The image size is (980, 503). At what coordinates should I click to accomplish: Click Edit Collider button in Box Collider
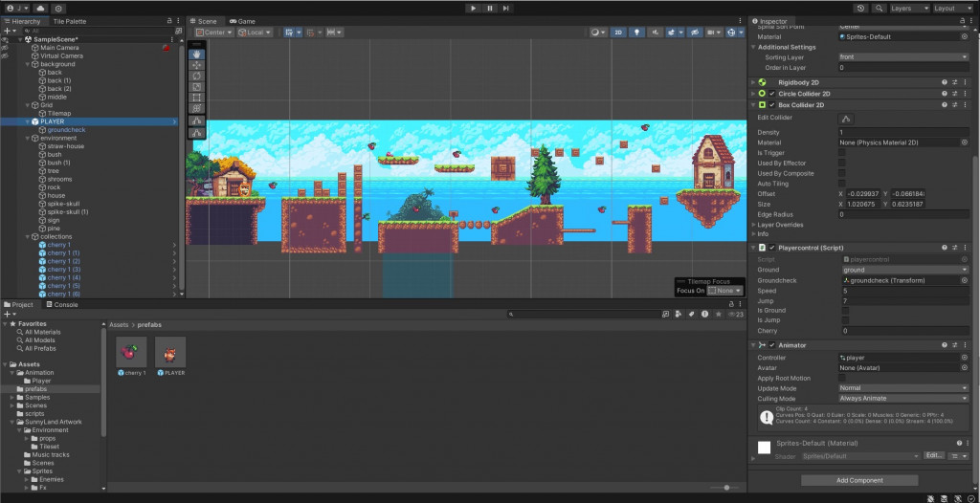[x=846, y=119]
